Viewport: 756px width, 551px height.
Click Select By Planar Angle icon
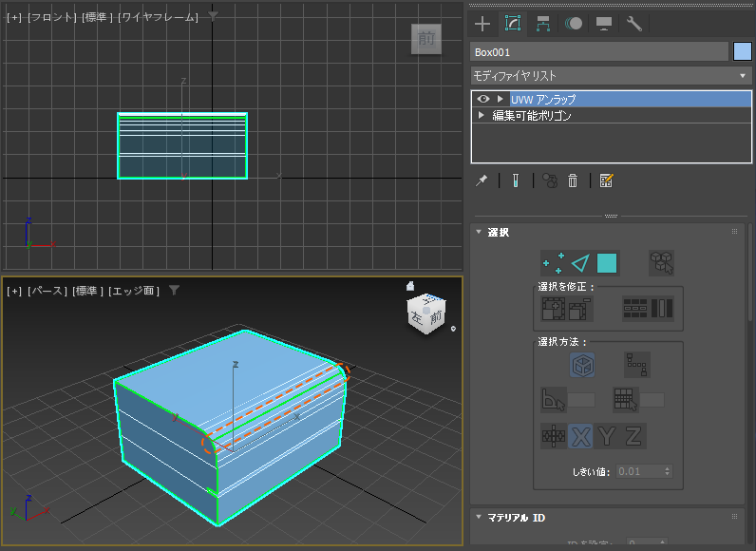pos(553,400)
